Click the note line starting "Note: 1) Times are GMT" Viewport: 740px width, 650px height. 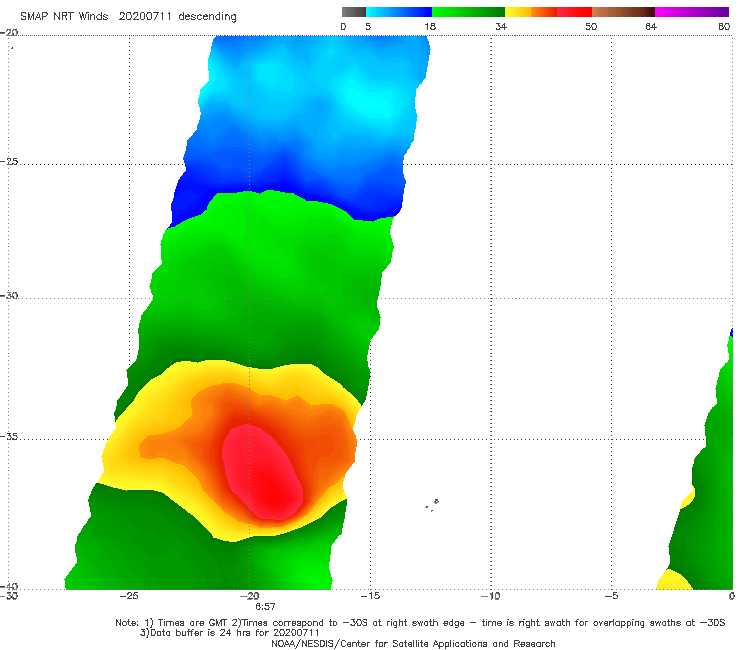coord(420,623)
